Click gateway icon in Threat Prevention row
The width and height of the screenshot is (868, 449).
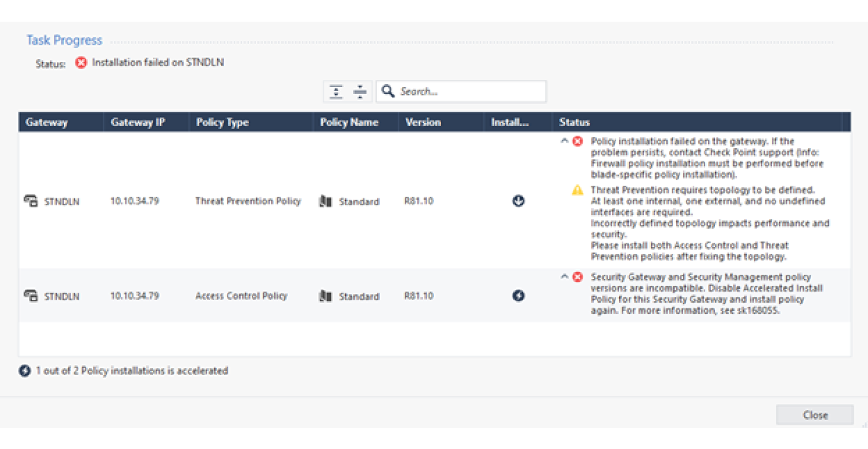pyautogui.click(x=31, y=201)
